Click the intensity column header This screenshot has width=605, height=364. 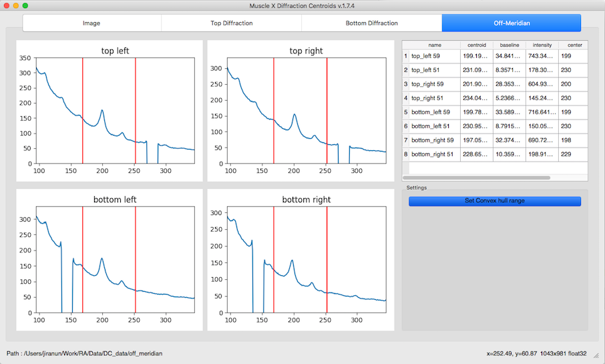click(542, 45)
